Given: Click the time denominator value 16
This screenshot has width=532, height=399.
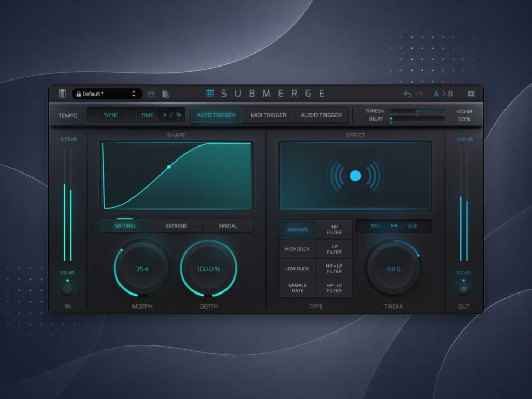Looking at the screenshot, I should click(178, 115).
